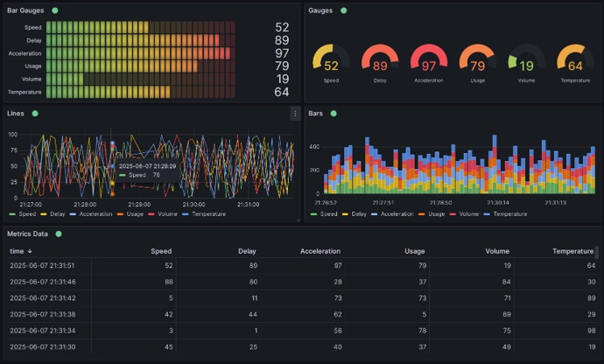Open the Lines panel title menu
Image resolution: width=604 pixels, height=364 pixels.
coord(16,113)
